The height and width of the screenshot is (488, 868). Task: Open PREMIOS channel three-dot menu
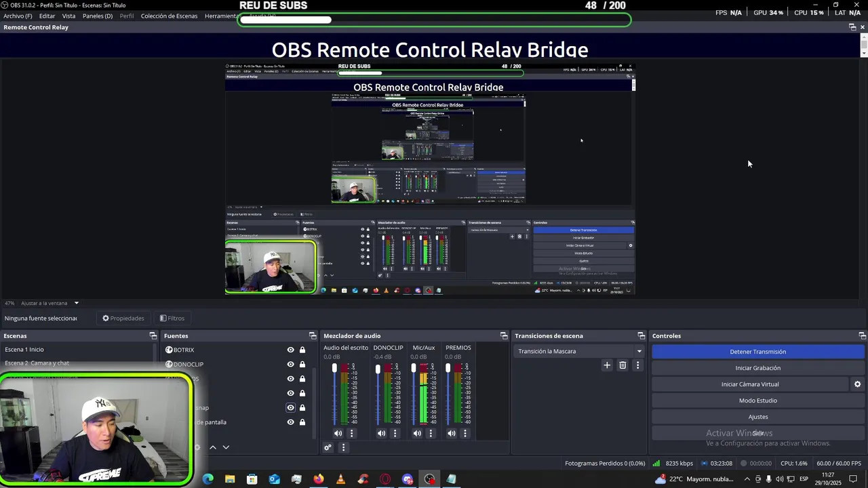tap(465, 433)
